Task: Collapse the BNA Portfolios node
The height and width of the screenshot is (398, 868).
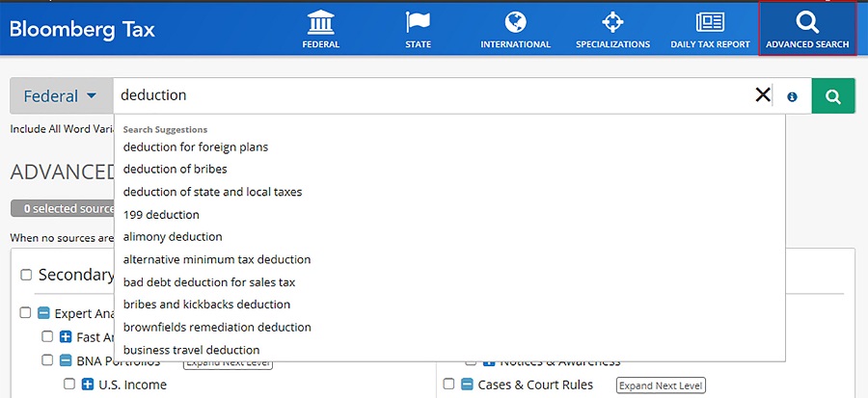Action: (x=66, y=361)
